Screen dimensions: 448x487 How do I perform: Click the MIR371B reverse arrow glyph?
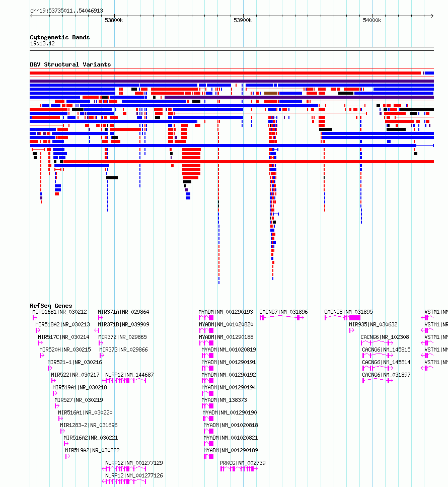coord(97,330)
